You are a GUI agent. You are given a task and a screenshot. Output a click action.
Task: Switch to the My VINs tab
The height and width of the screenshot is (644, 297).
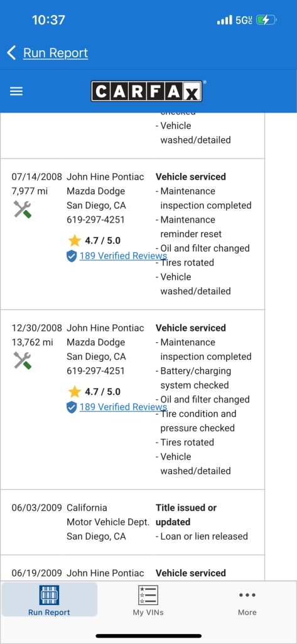148,600
